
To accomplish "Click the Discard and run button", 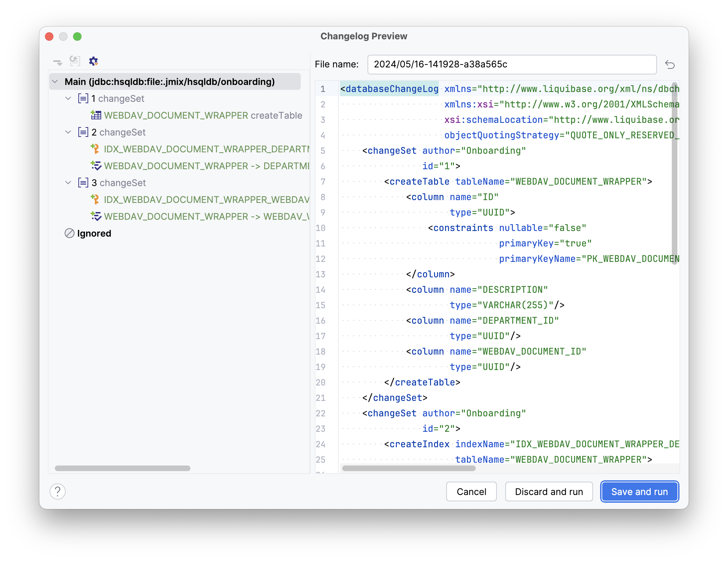I will 548,491.
